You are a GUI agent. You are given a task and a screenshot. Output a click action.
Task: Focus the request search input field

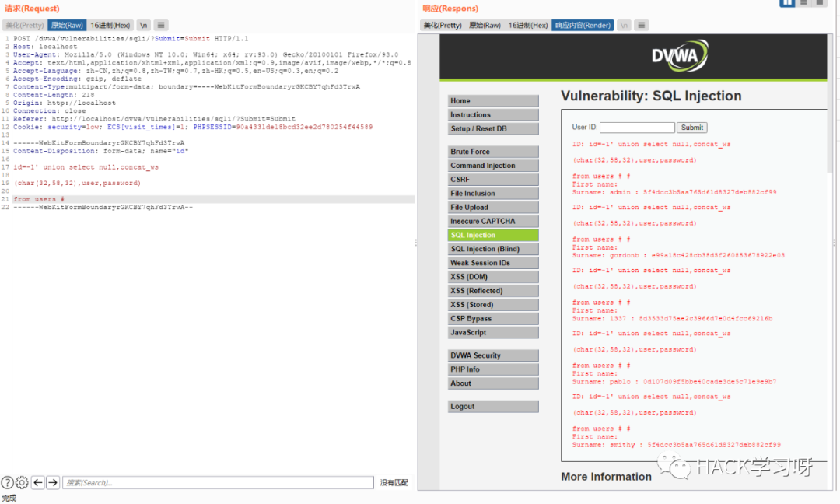tap(218, 482)
